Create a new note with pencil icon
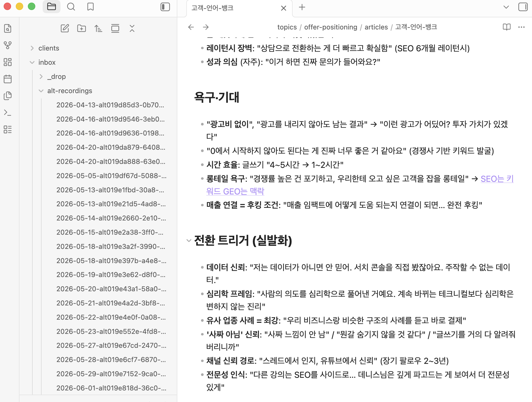Image resolution: width=532 pixels, height=402 pixels. [x=65, y=28]
